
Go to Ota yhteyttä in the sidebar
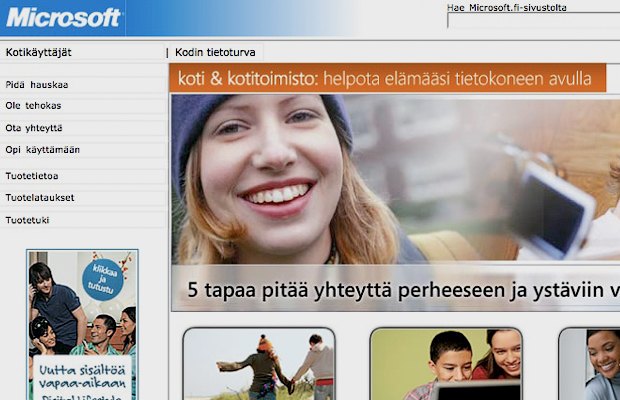click(x=34, y=128)
